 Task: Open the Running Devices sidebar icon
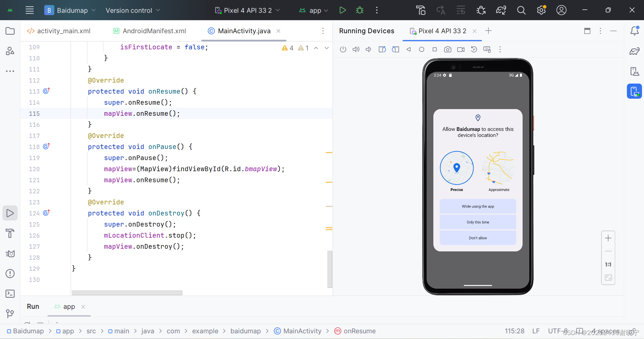point(635,91)
